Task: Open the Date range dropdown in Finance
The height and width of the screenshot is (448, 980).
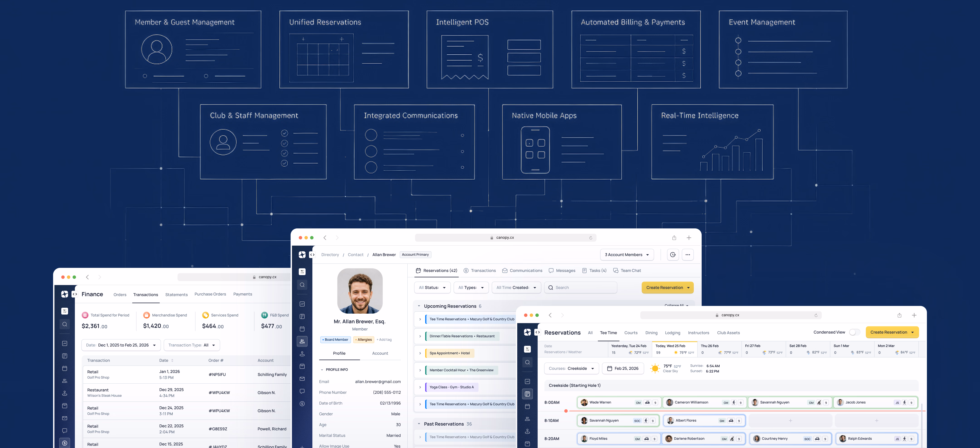Action: coord(121,345)
